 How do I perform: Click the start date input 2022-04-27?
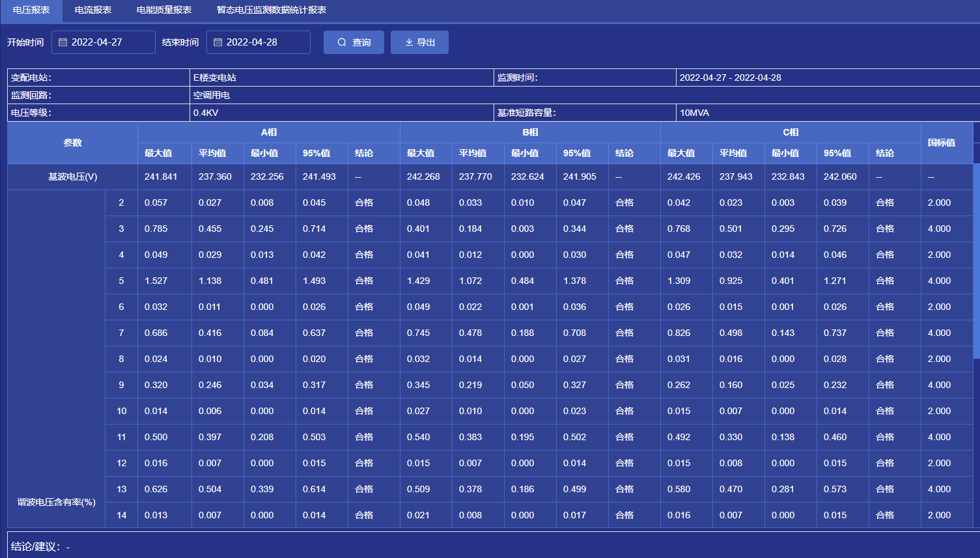pyautogui.click(x=104, y=42)
